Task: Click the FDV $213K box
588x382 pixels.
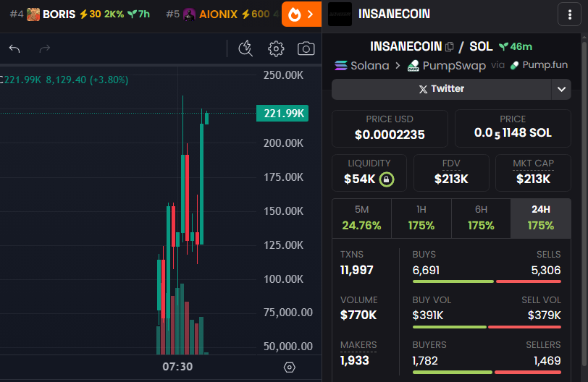Action: (451, 173)
